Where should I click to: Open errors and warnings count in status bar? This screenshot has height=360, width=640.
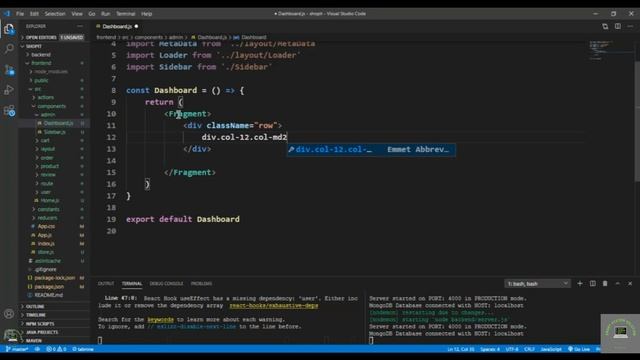(x=56, y=349)
